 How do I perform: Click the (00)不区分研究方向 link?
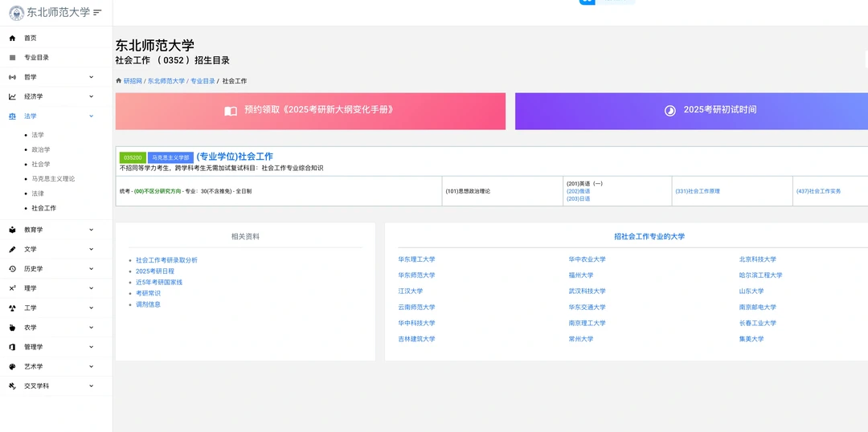158,191
